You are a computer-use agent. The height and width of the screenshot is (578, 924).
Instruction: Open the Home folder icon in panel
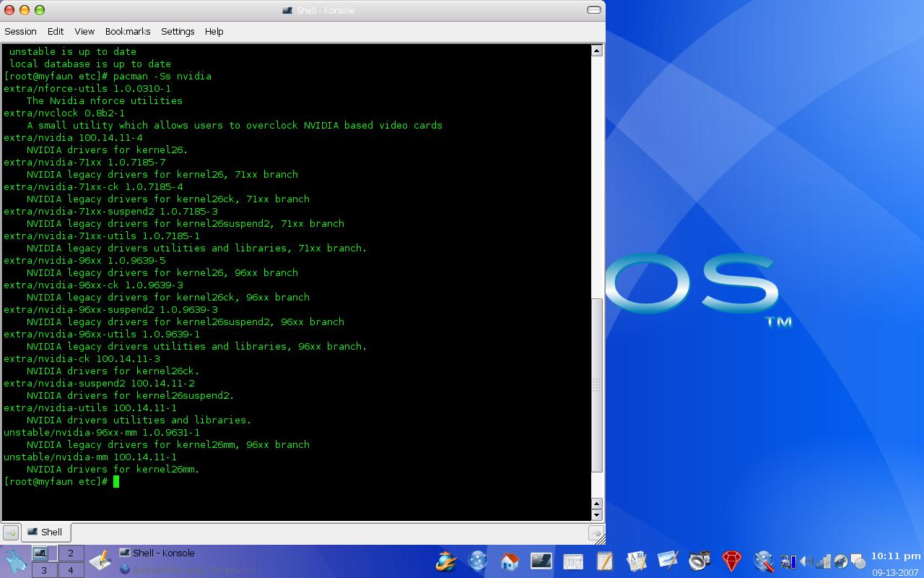[x=510, y=561]
